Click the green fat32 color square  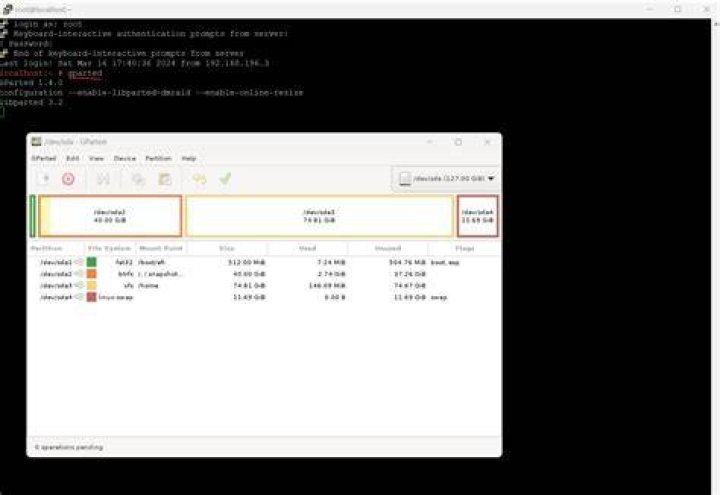pos(92,262)
